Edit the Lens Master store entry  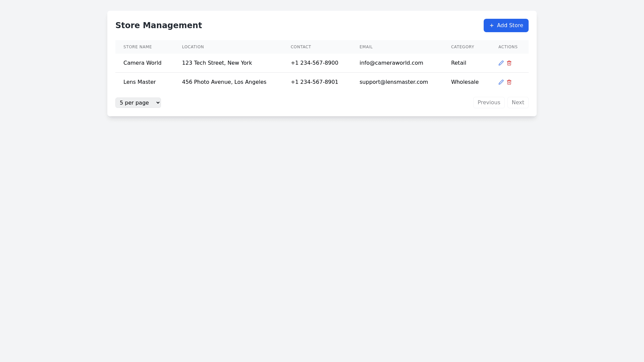(x=501, y=82)
